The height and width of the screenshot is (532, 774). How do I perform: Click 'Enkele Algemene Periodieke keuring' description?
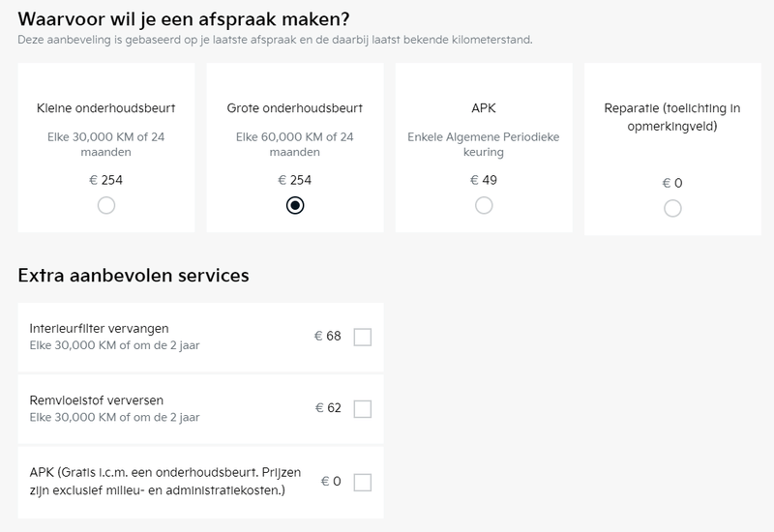(484, 144)
